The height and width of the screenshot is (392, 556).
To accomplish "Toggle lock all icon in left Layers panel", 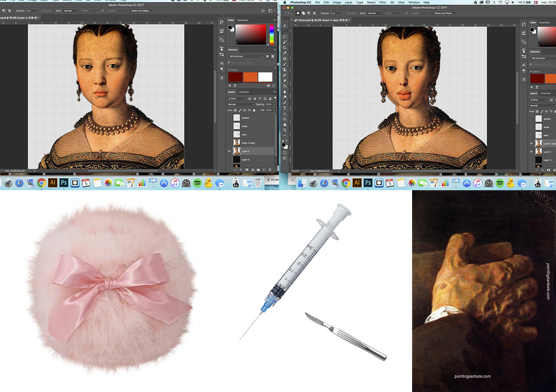I will tap(254, 110).
